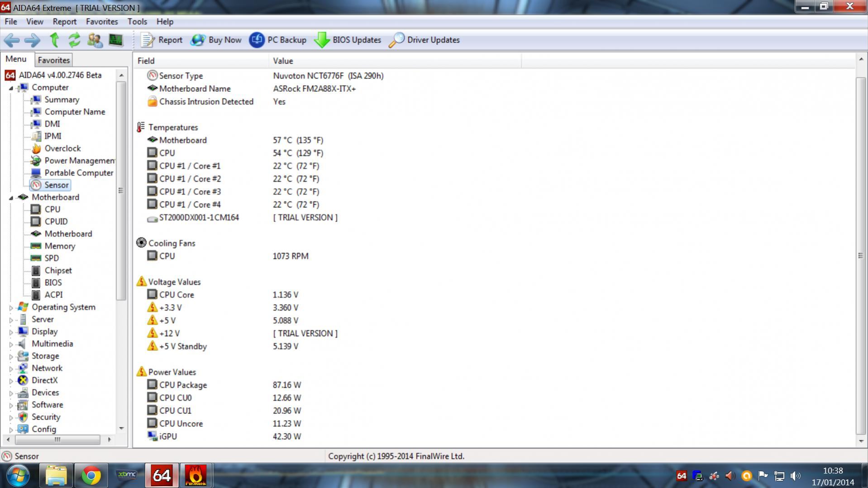Open the green monitor diagnostics toolbar icon

pyautogui.click(x=116, y=40)
